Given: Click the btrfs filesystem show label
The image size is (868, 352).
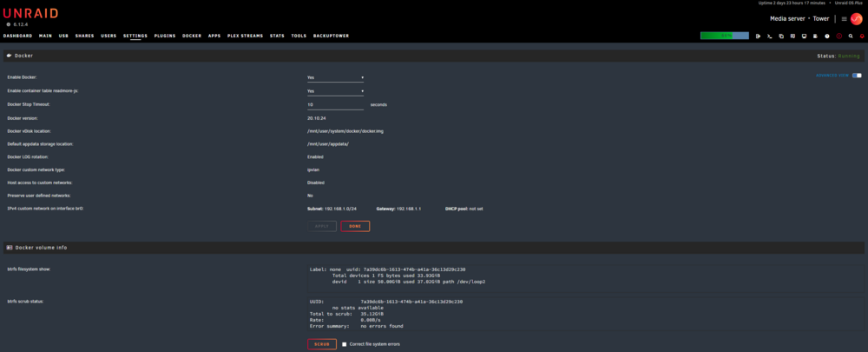Looking at the screenshot, I should tap(30, 269).
